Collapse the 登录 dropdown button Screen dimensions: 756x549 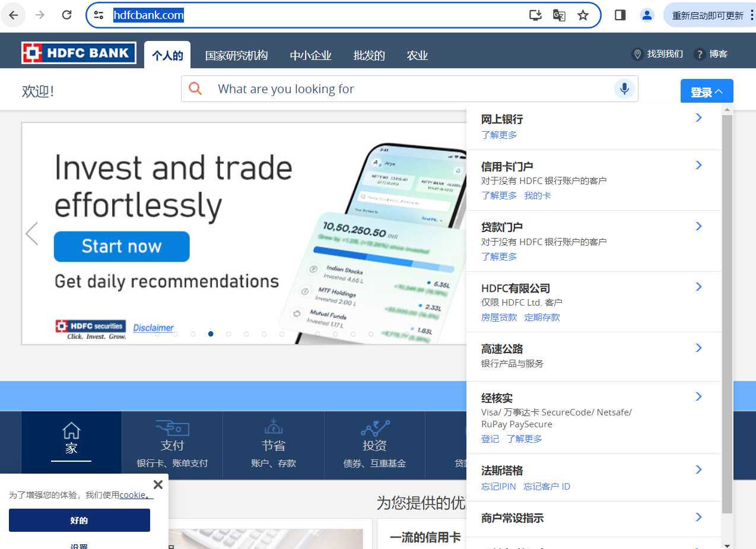click(x=707, y=92)
